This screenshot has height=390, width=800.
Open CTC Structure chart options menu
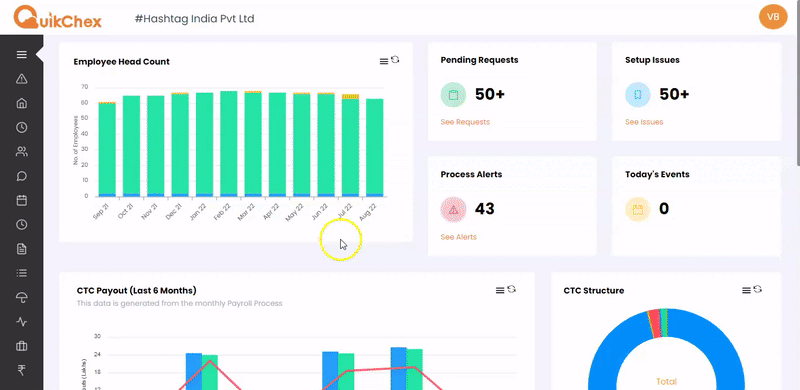(x=746, y=290)
